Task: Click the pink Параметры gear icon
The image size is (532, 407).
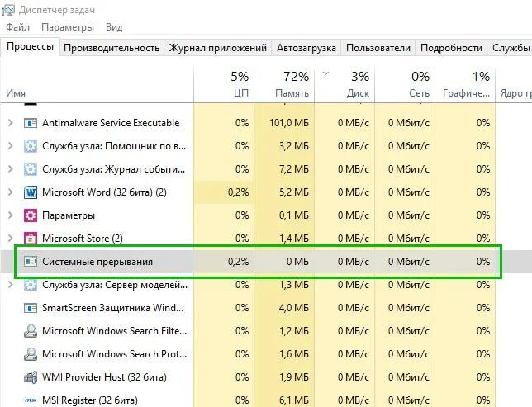Action: pyautogui.click(x=31, y=215)
